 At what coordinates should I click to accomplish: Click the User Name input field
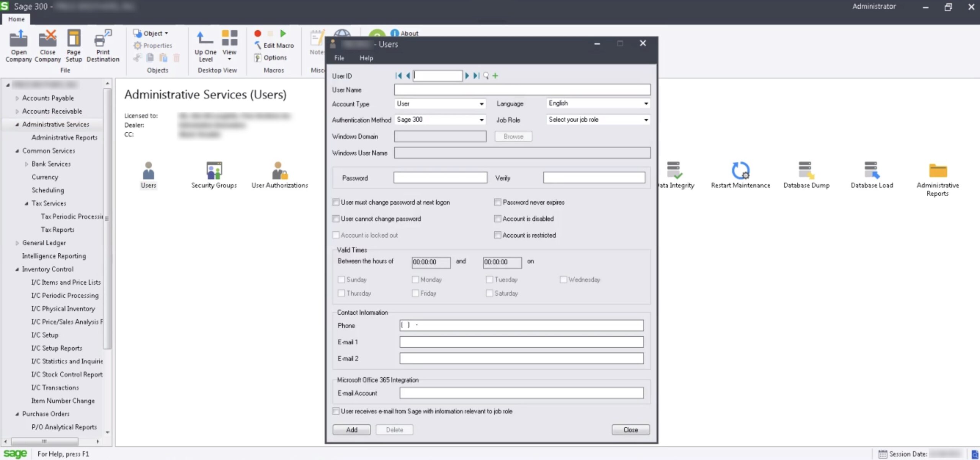point(522,90)
